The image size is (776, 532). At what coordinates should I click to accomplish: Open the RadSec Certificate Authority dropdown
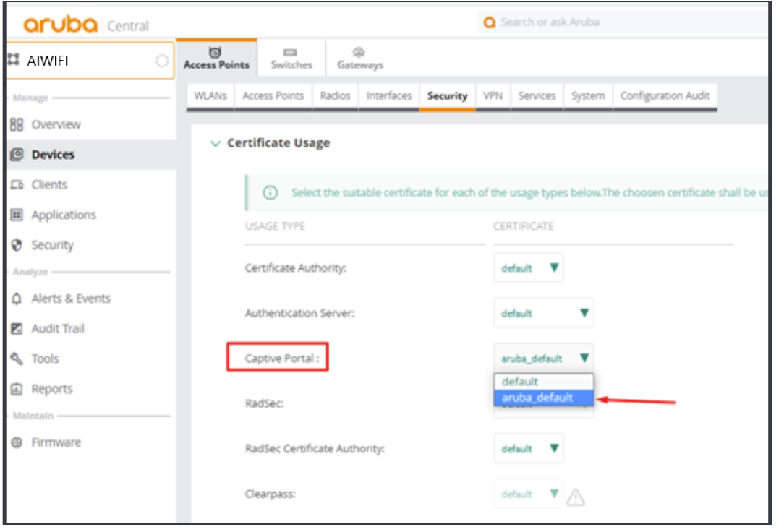pyautogui.click(x=529, y=448)
